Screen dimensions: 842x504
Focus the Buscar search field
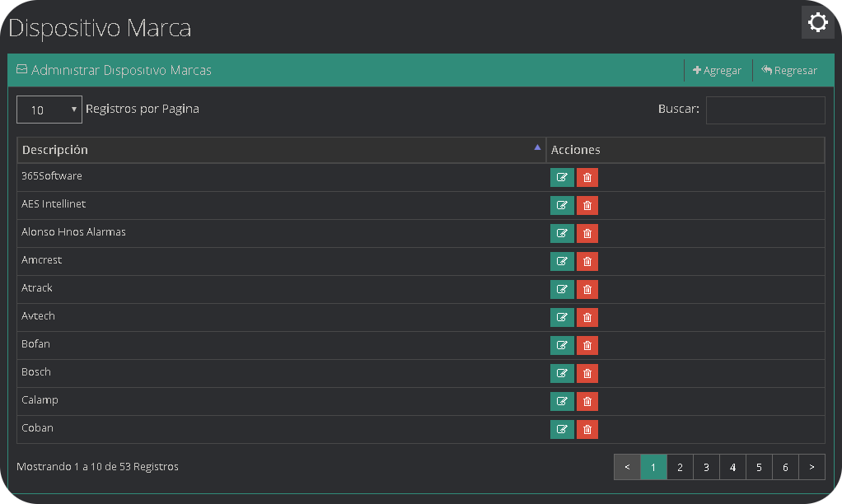(765, 110)
